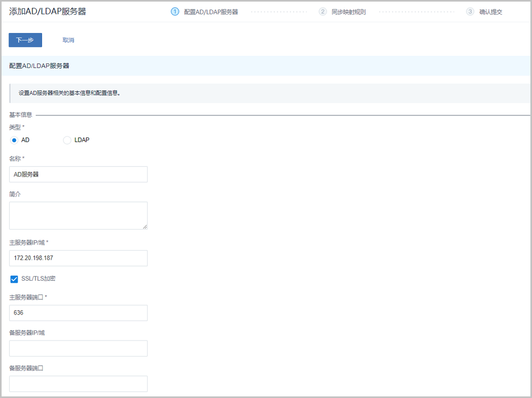This screenshot has height=398, width=532.
Task: Click the 设置AD服务器相关的基本信息 info banner
Action: pos(69,93)
